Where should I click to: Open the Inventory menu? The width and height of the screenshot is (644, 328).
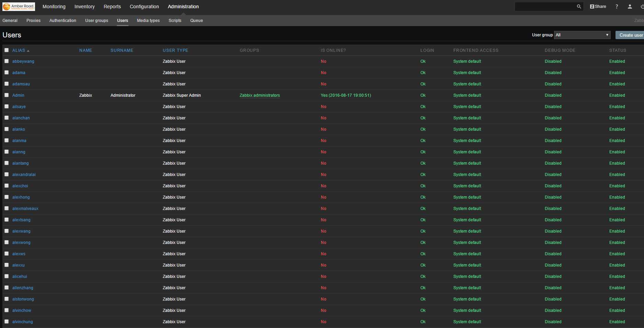[x=84, y=7]
